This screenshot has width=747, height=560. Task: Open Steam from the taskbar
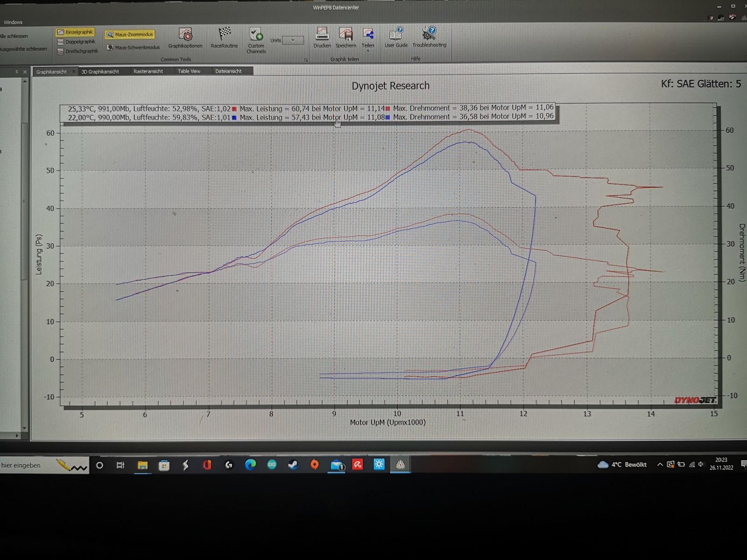tap(293, 465)
